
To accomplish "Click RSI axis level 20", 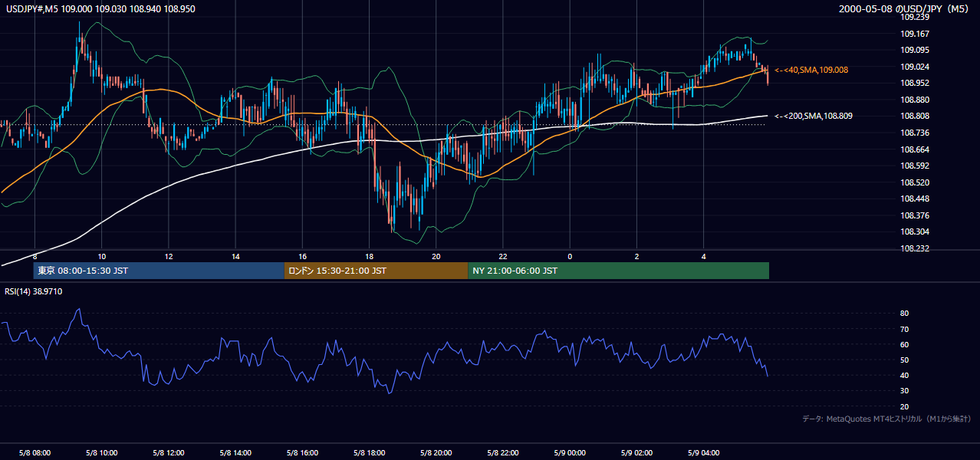I will pos(904,406).
